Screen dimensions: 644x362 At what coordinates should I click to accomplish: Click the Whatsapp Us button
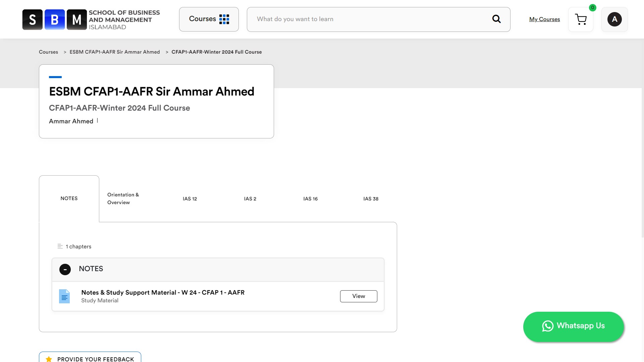(573, 326)
